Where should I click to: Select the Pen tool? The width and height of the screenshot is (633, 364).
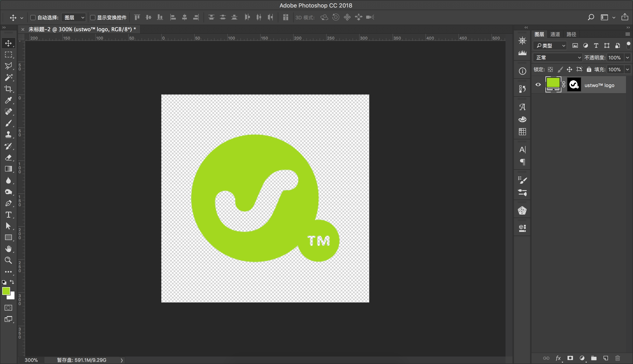tap(8, 203)
